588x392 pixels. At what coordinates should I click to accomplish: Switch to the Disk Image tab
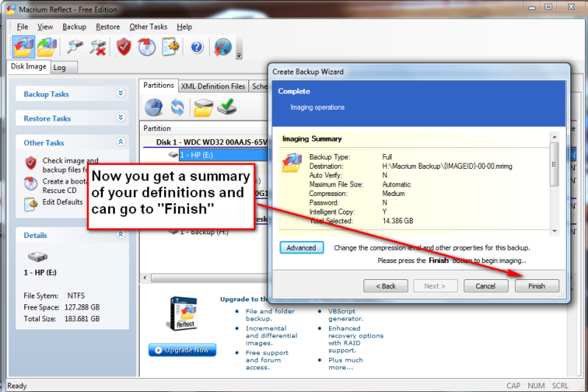point(29,66)
